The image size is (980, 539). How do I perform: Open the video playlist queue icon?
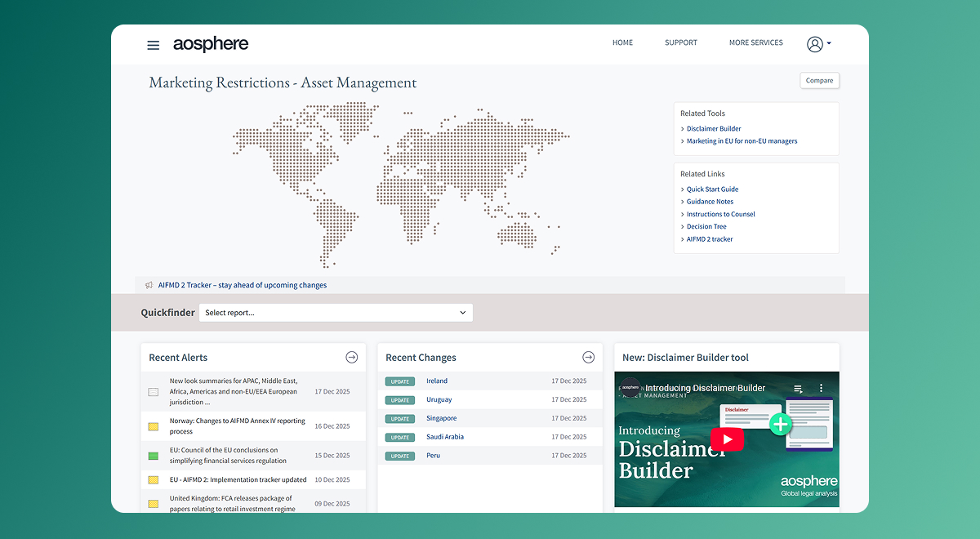(x=798, y=388)
